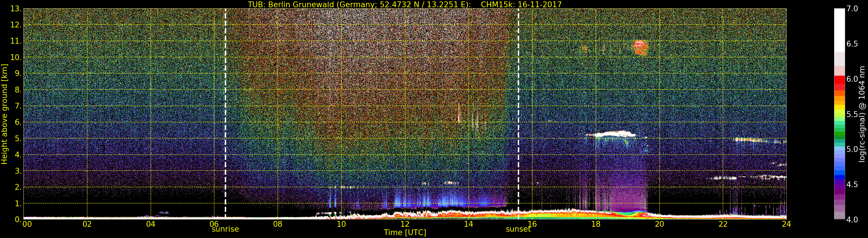
Task: Click the time axis tick '20'
Action: [659, 224]
